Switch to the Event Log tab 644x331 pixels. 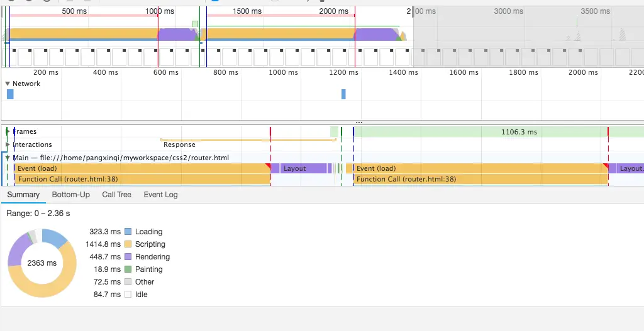(160, 195)
